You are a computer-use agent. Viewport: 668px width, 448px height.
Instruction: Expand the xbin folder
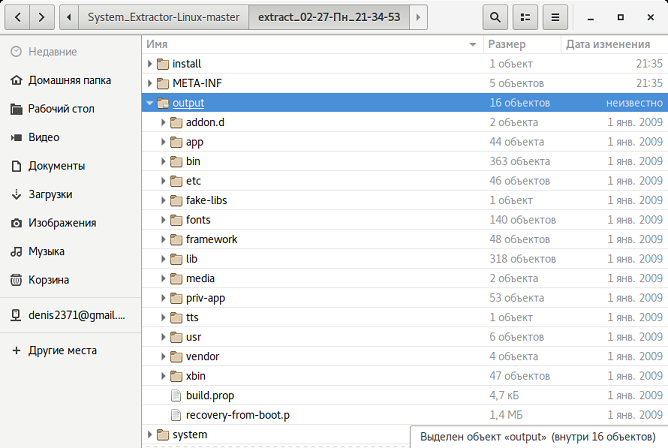coord(163,376)
